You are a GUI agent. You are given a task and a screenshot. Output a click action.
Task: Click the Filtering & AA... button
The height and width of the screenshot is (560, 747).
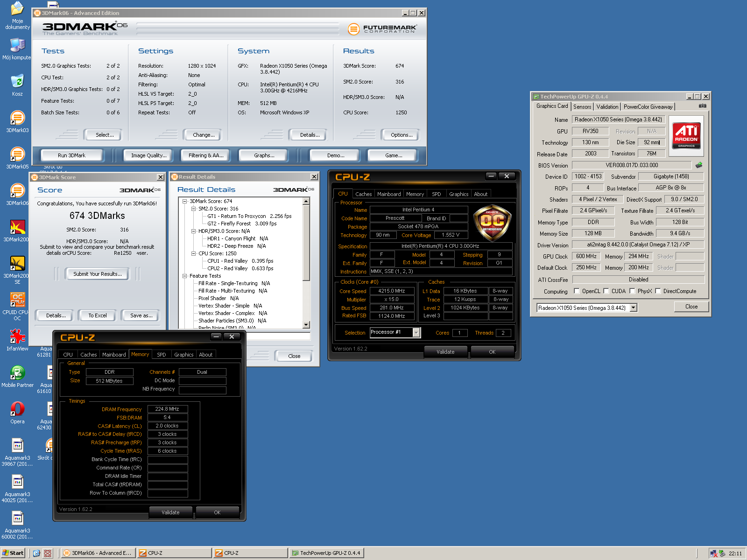tap(206, 155)
